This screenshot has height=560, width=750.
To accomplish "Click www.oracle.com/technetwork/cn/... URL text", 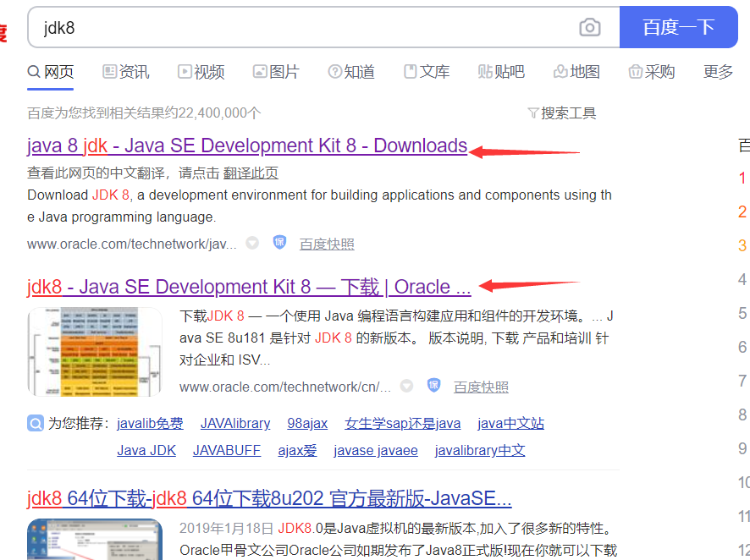I will 285,387.
